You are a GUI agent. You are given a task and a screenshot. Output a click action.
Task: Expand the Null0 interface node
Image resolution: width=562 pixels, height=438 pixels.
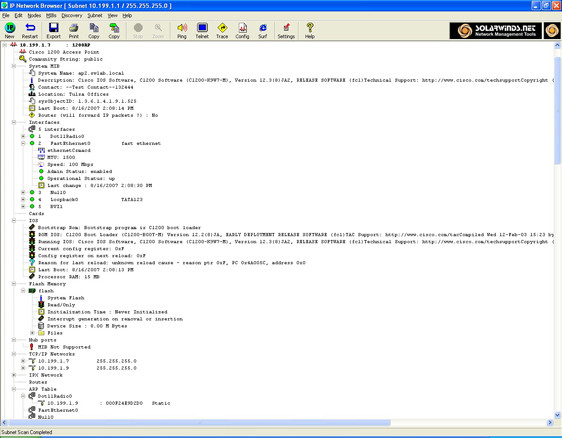click(x=23, y=192)
